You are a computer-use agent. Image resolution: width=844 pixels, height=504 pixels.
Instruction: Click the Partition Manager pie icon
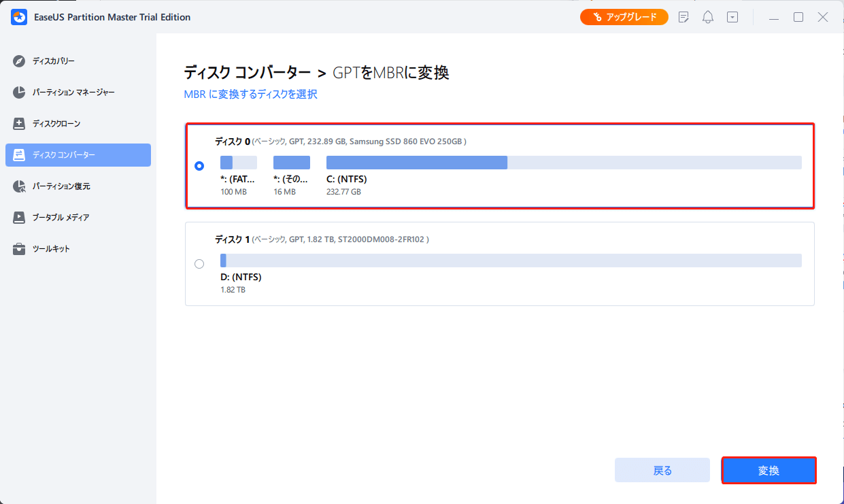pos(19,93)
